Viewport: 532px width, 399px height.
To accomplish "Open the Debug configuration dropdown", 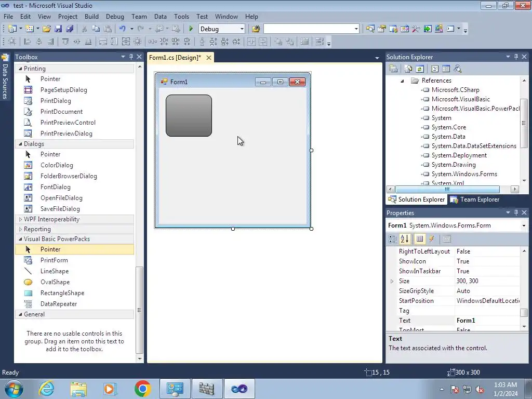I will tap(242, 29).
